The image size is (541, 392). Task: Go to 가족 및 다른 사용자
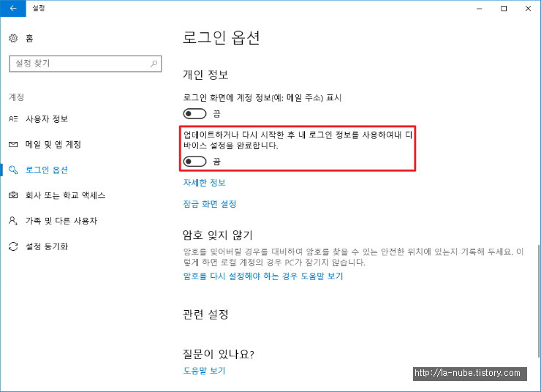point(61,221)
